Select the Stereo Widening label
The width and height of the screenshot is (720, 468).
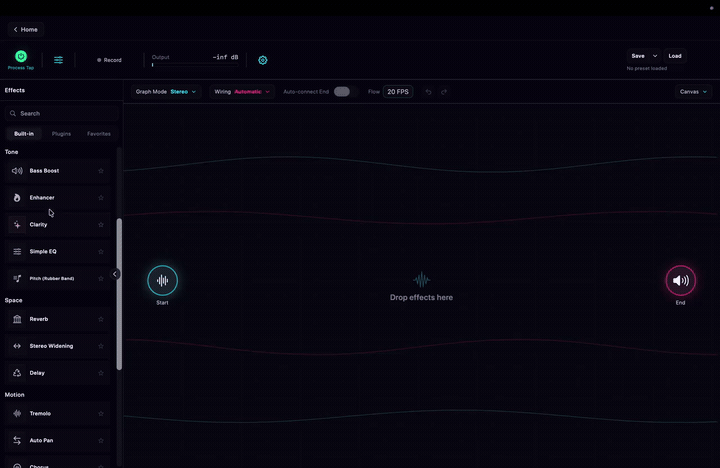tap(51, 346)
